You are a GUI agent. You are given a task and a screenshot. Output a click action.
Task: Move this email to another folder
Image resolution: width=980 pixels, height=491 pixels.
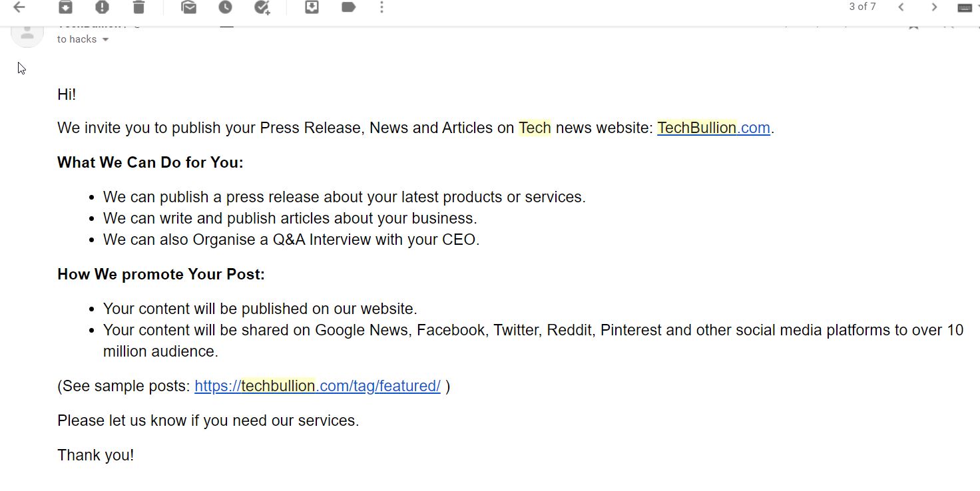pyautogui.click(x=312, y=7)
